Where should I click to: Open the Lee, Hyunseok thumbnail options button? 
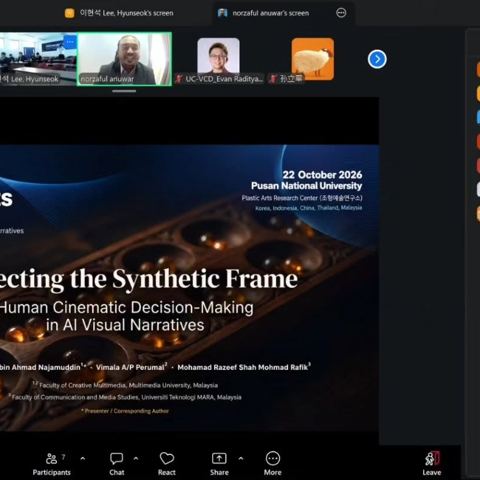pyautogui.click(x=70, y=42)
